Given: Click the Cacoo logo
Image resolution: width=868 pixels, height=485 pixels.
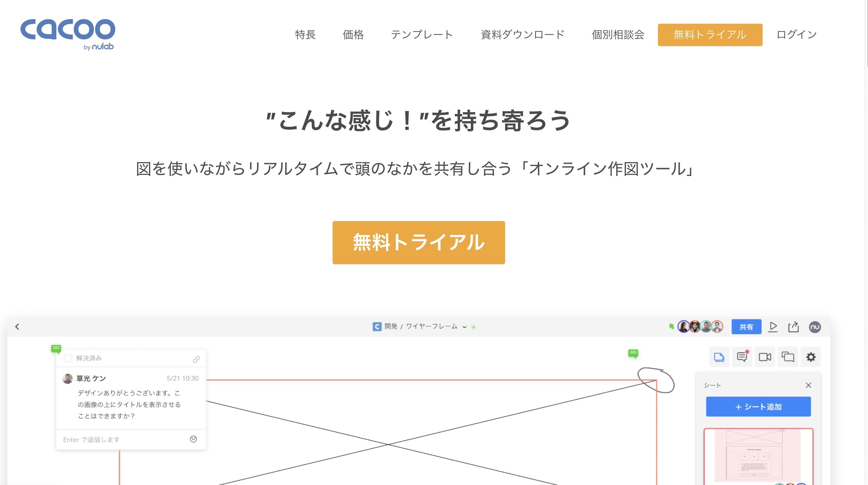Looking at the screenshot, I should click(x=68, y=34).
